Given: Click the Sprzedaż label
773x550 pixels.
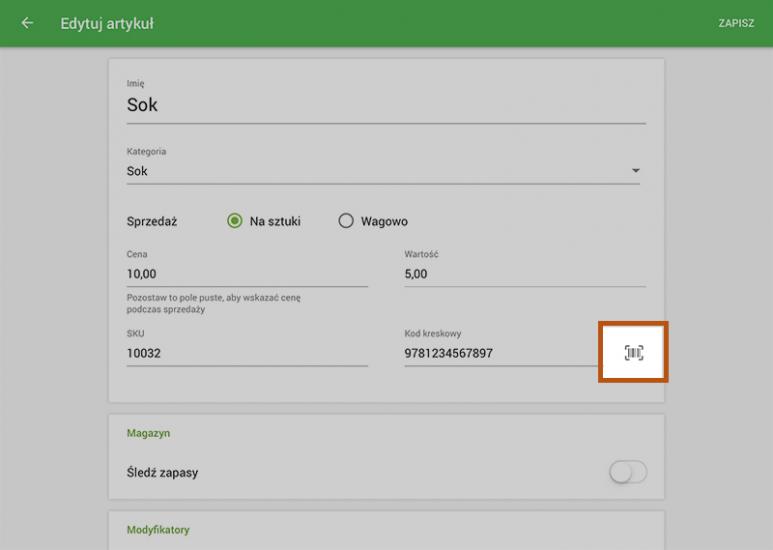Looking at the screenshot, I should (152, 221).
